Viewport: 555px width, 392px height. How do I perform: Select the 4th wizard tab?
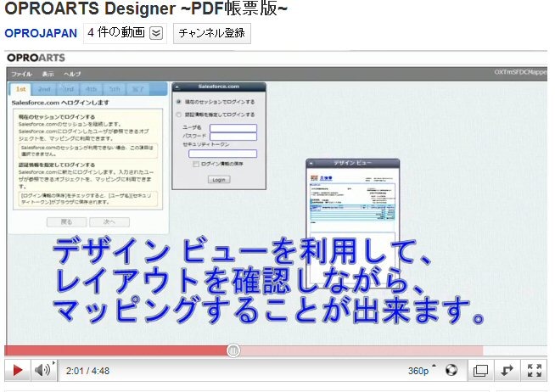tap(91, 89)
